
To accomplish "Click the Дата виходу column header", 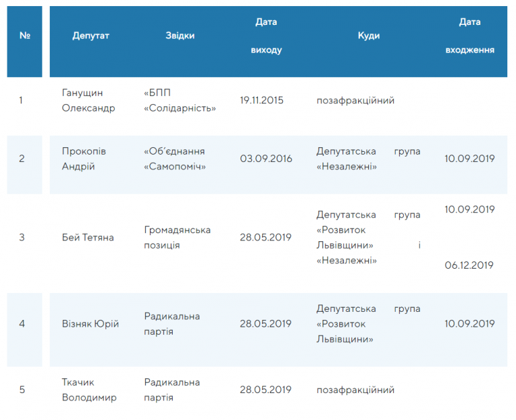I will tap(266, 36).
